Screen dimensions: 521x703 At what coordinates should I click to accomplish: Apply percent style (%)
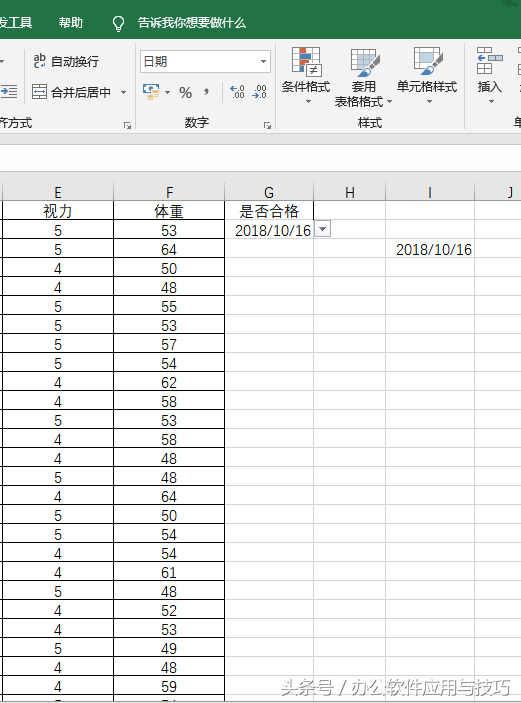tap(186, 92)
